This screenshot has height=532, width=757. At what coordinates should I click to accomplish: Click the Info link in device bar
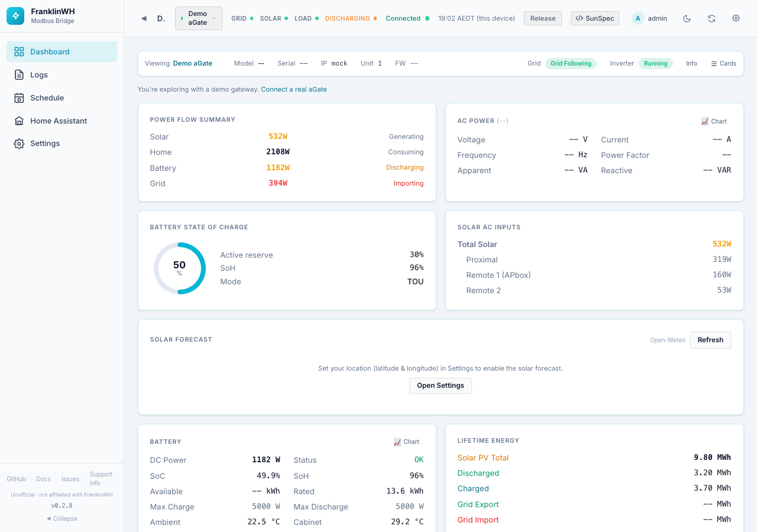(691, 63)
